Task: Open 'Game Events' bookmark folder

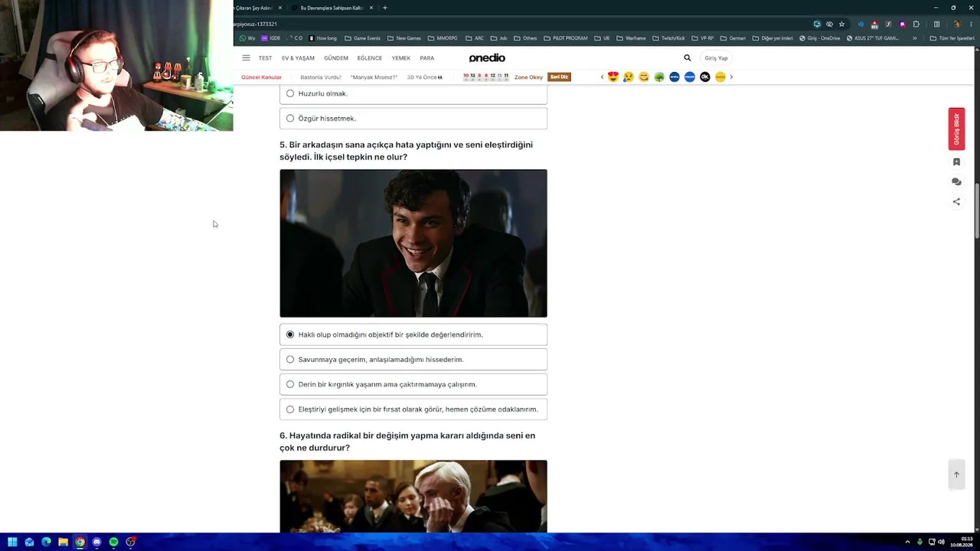Action: click(363, 38)
